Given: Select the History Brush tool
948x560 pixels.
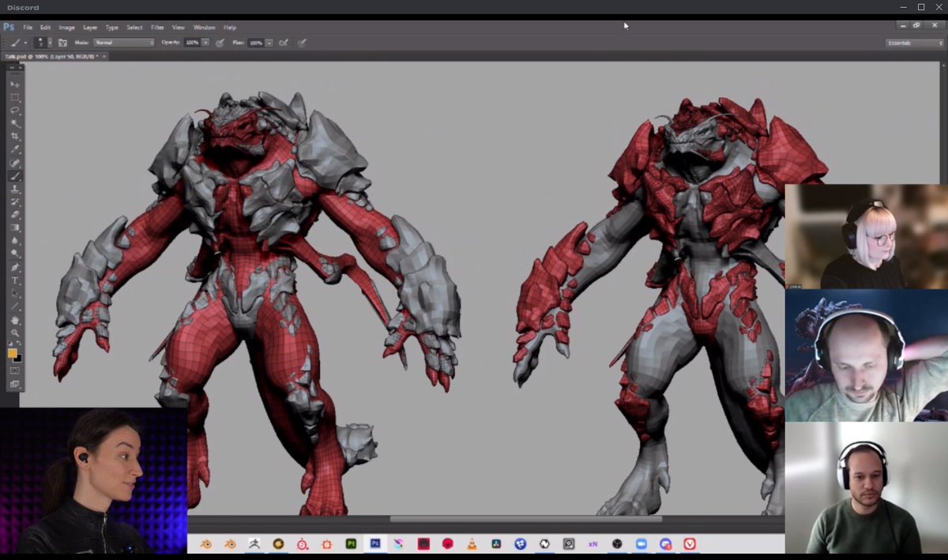Looking at the screenshot, I should [x=15, y=202].
